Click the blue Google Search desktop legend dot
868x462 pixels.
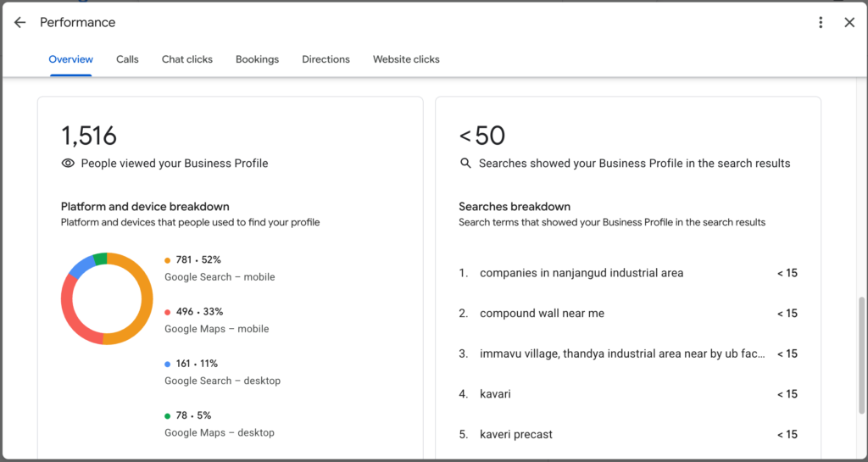pos(168,364)
